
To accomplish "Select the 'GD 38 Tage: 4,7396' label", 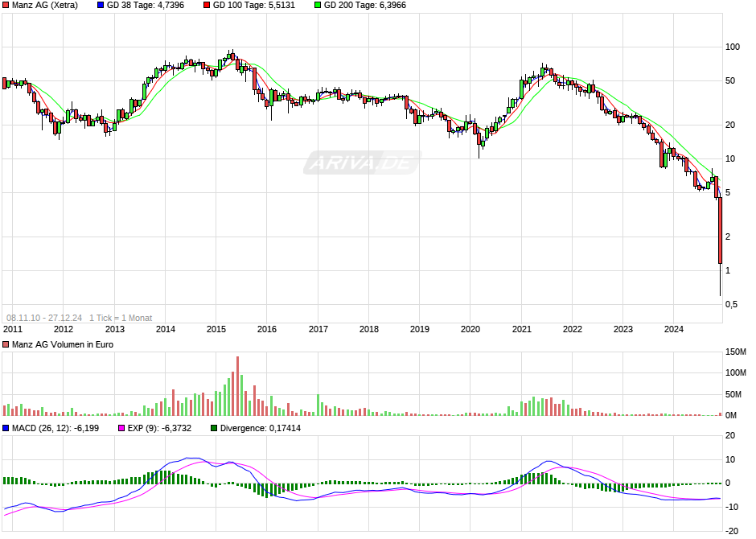I will 145,6.
